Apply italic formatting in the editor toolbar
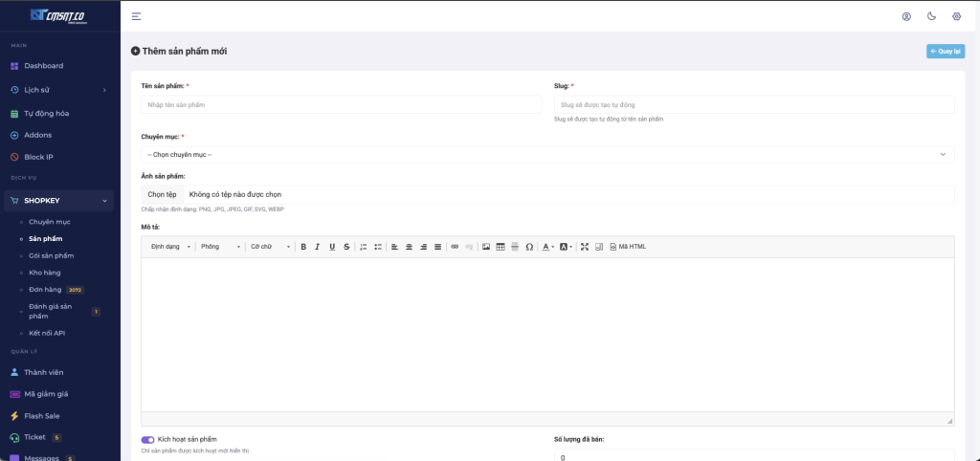The width and height of the screenshot is (980, 461). click(318, 247)
